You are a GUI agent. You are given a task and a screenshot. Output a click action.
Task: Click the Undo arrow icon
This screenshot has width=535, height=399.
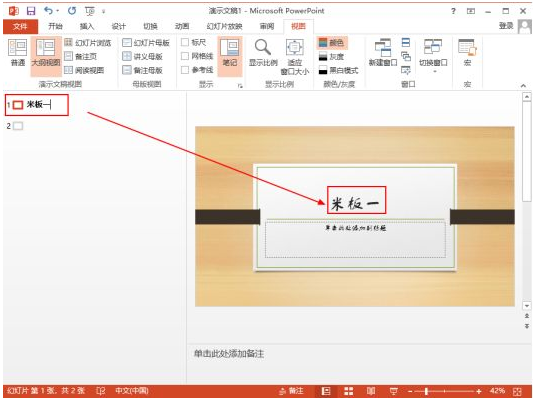[49, 11]
